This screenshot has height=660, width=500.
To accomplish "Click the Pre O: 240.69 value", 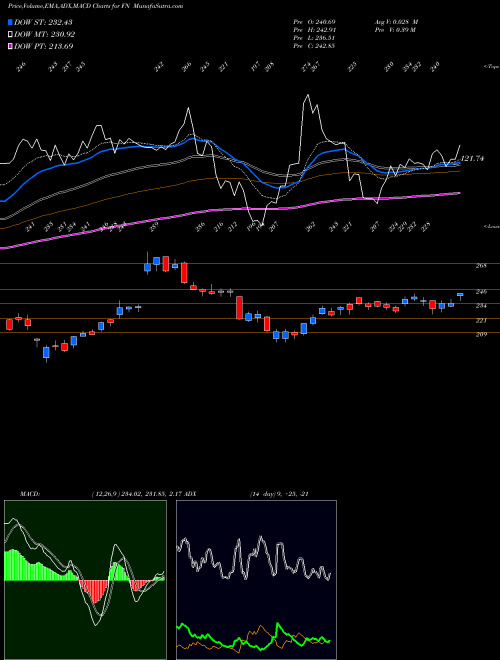I will (314, 21).
